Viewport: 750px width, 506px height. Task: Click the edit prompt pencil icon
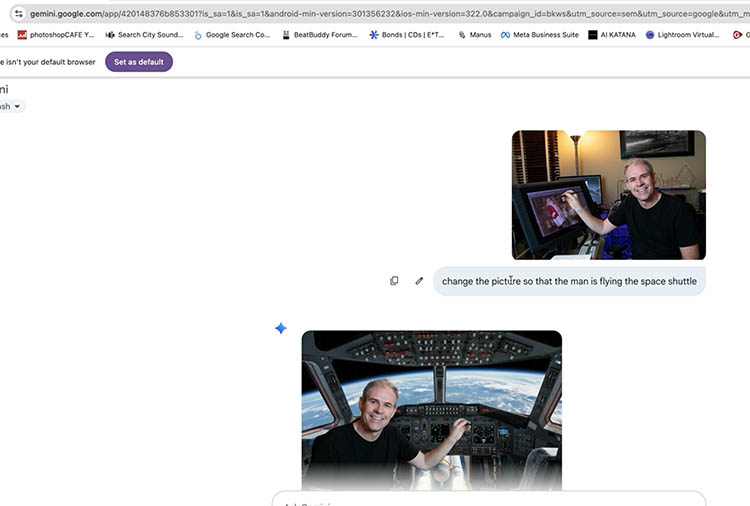(x=419, y=281)
